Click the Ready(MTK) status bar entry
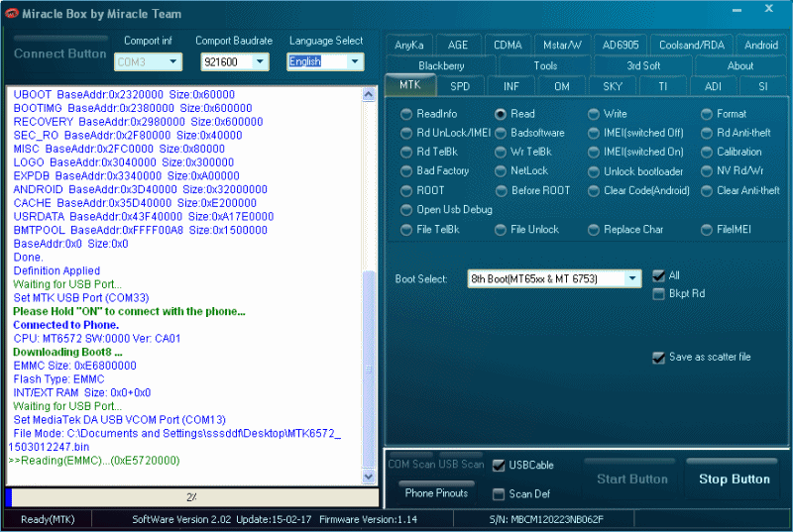The height and width of the screenshot is (532, 793). click(x=48, y=519)
